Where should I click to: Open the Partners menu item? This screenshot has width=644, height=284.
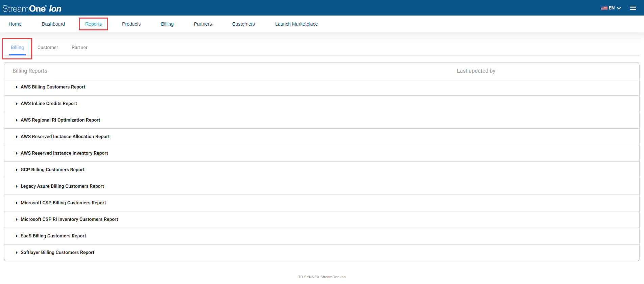[x=203, y=24]
